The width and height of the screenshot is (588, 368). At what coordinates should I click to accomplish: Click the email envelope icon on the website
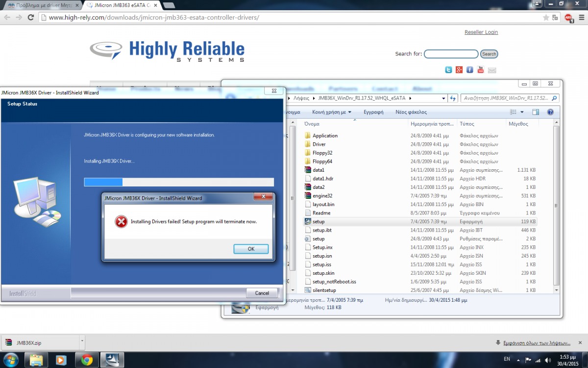point(492,70)
